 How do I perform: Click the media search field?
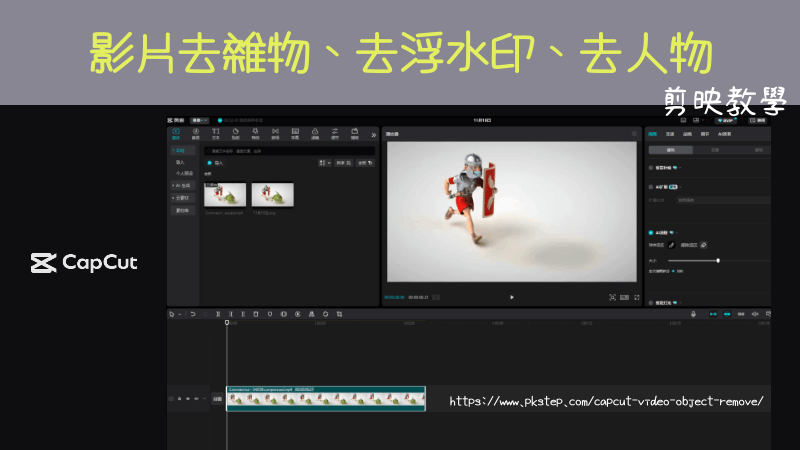[x=289, y=151]
